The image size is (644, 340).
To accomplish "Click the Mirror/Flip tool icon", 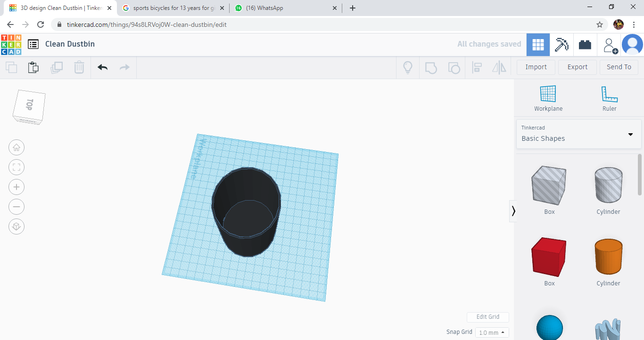I will pos(499,67).
